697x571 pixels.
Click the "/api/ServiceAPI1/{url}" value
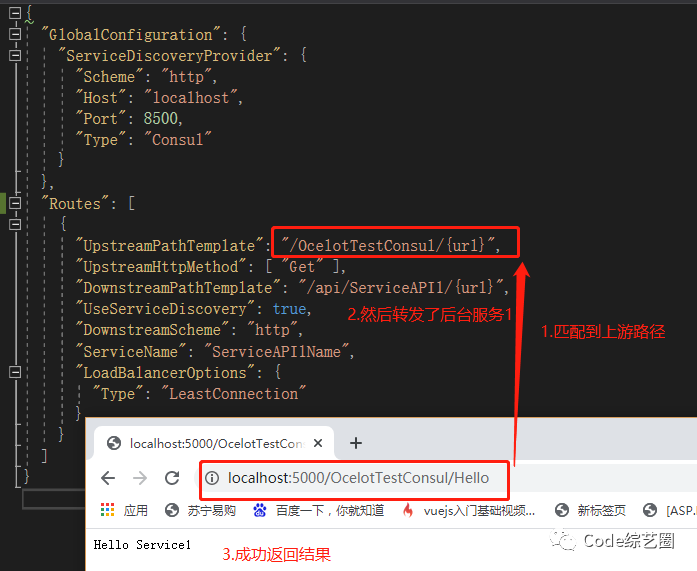401,287
